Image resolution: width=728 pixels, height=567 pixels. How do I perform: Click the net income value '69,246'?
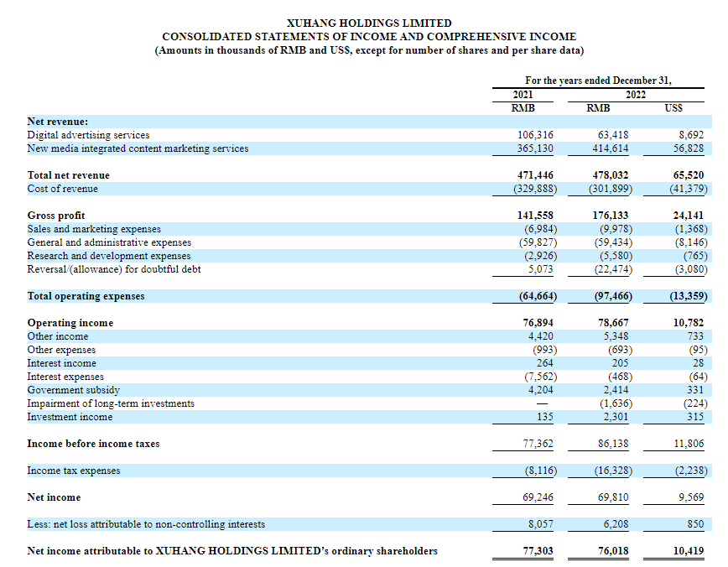click(538, 497)
